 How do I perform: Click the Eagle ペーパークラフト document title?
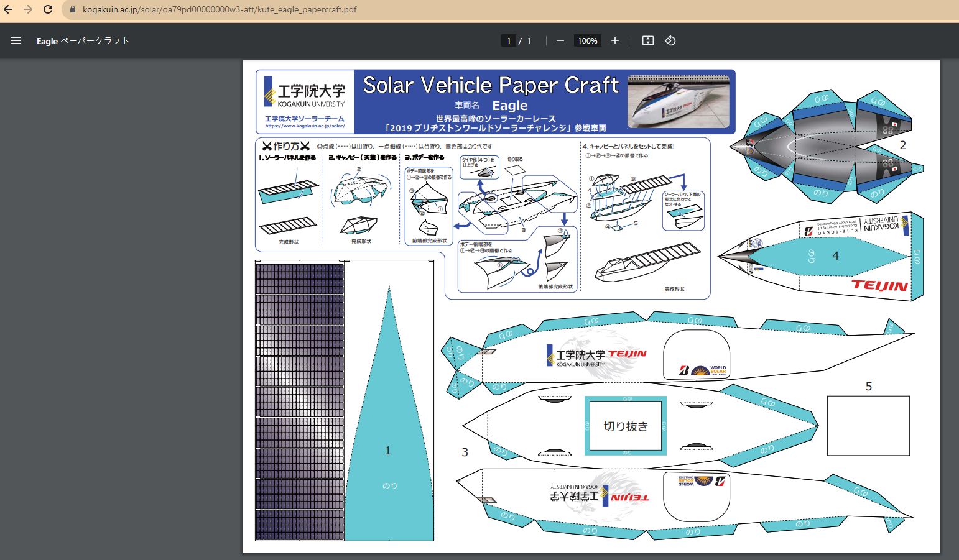[83, 41]
